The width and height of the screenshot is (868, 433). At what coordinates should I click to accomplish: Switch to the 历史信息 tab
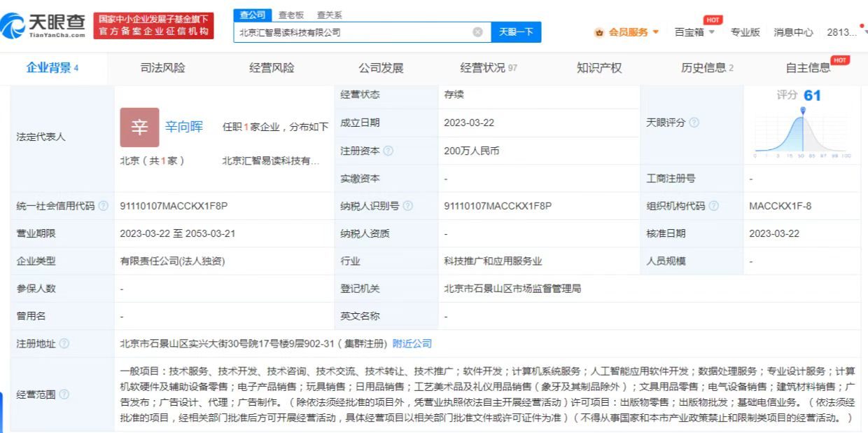702,67
